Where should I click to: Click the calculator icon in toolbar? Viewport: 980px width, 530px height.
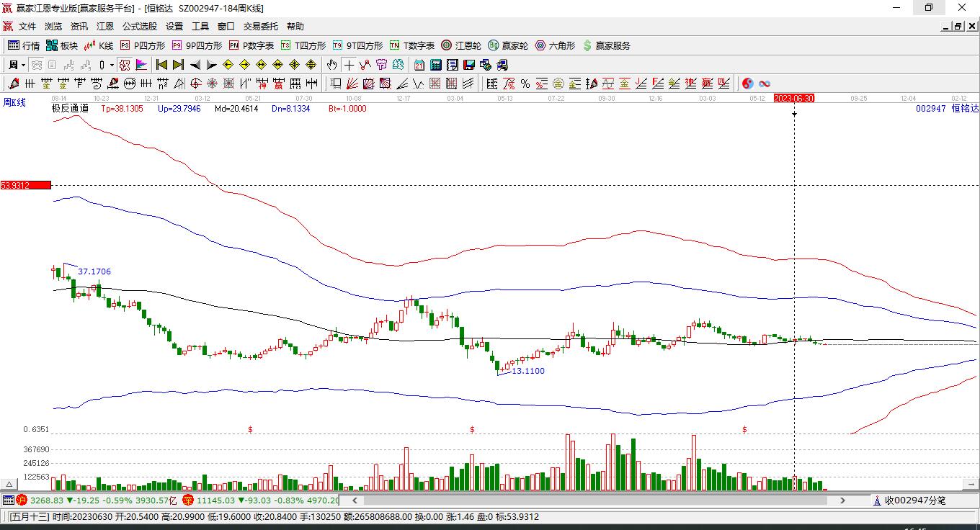pyautogui.click(x=435, y=65)
